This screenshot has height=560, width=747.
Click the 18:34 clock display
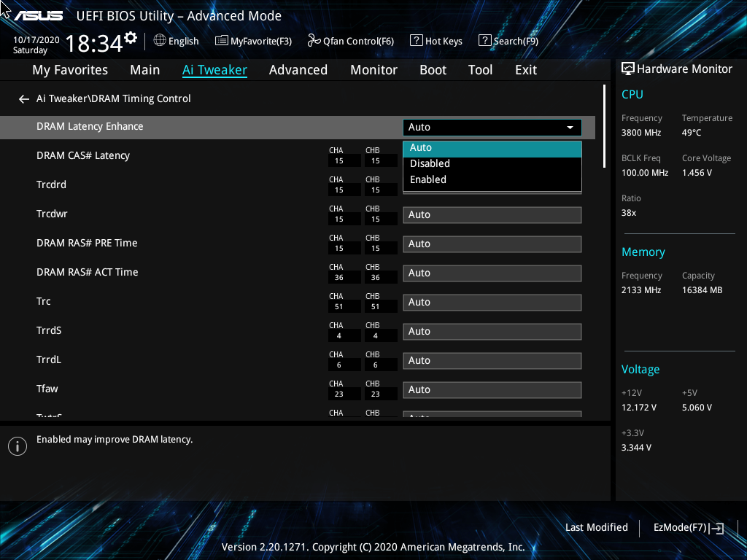click(94, 44)
